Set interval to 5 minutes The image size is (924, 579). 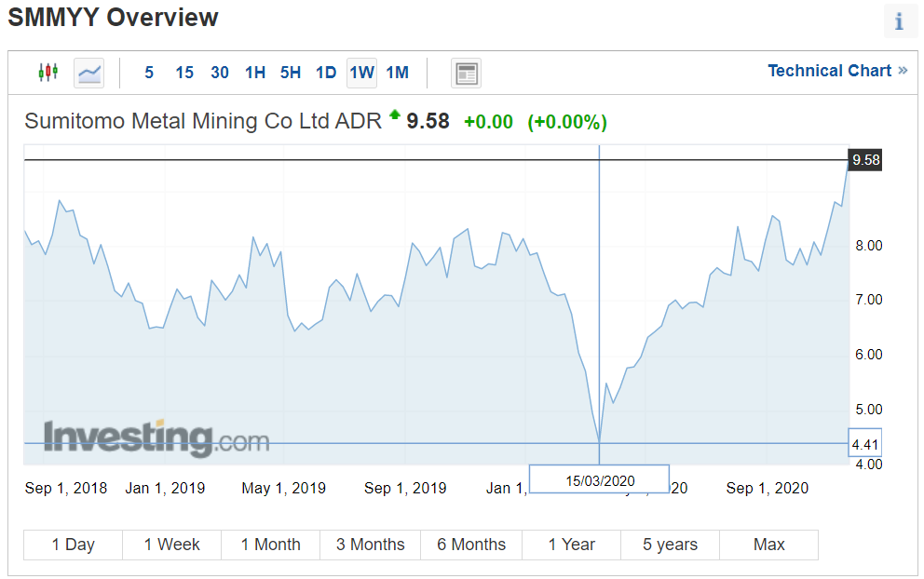tap(149, 73)
